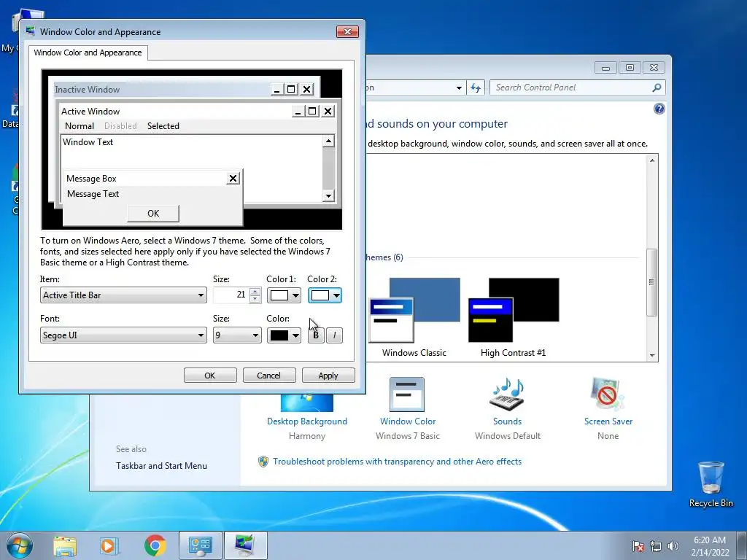Launch Windows Media Player from the taskbar
The height and width of the screenshot is (560, 747).
[x=109, y=545]
